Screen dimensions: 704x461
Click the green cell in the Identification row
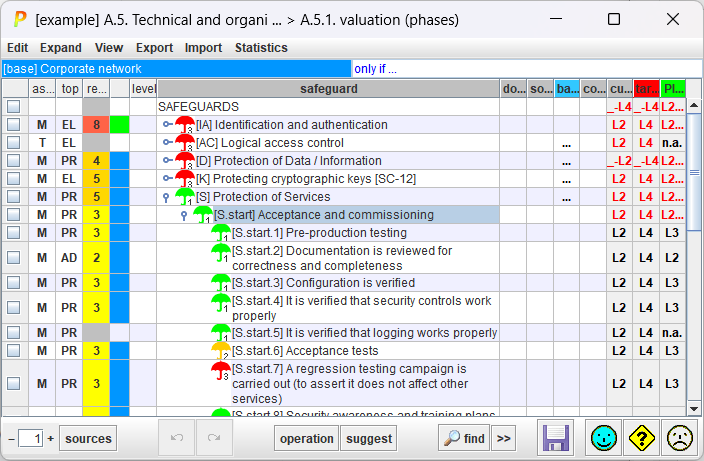119,124
